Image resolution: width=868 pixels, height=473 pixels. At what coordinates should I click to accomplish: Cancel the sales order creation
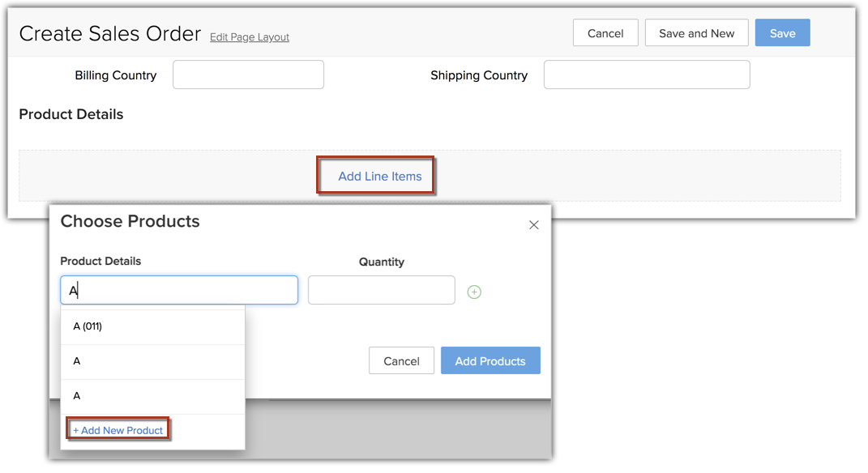605,33
